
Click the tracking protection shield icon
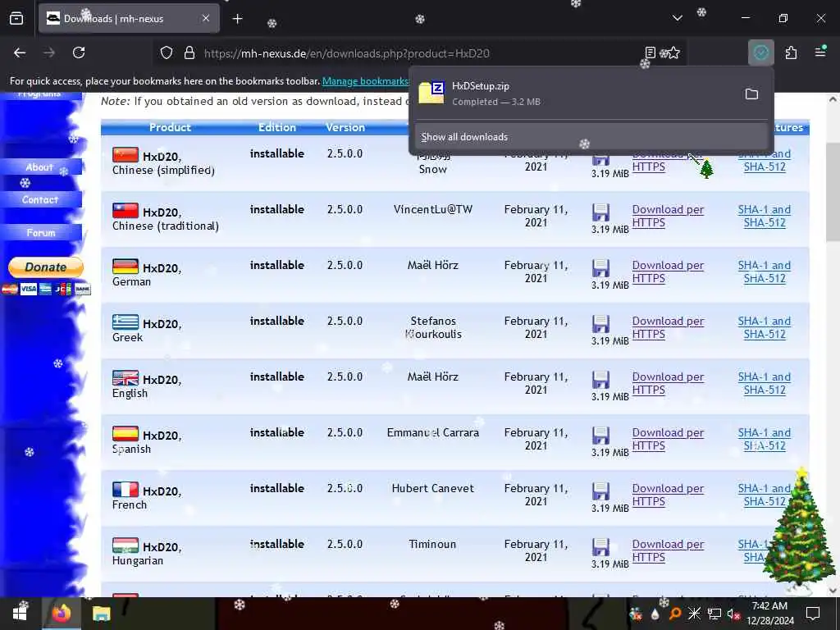[x=167, y=53]
